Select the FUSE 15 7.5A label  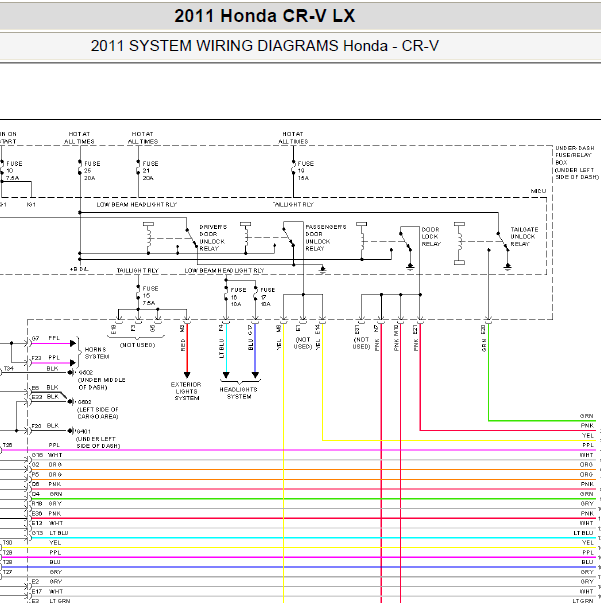click(150, 296)
